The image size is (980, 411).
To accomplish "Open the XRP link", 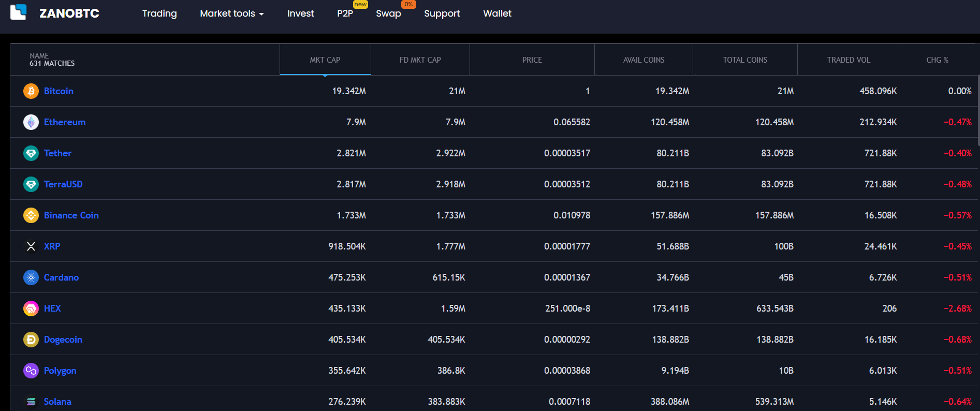I will pyautogui.click(x=52, y=246).
